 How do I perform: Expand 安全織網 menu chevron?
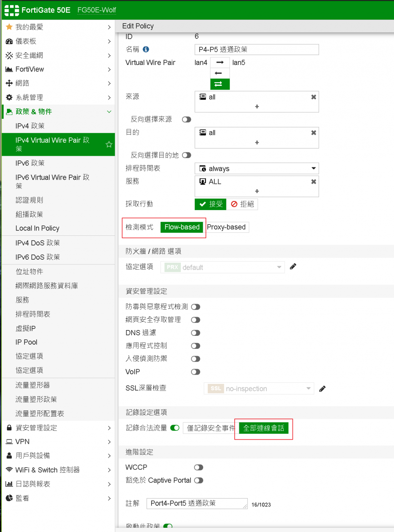[109, 55]
